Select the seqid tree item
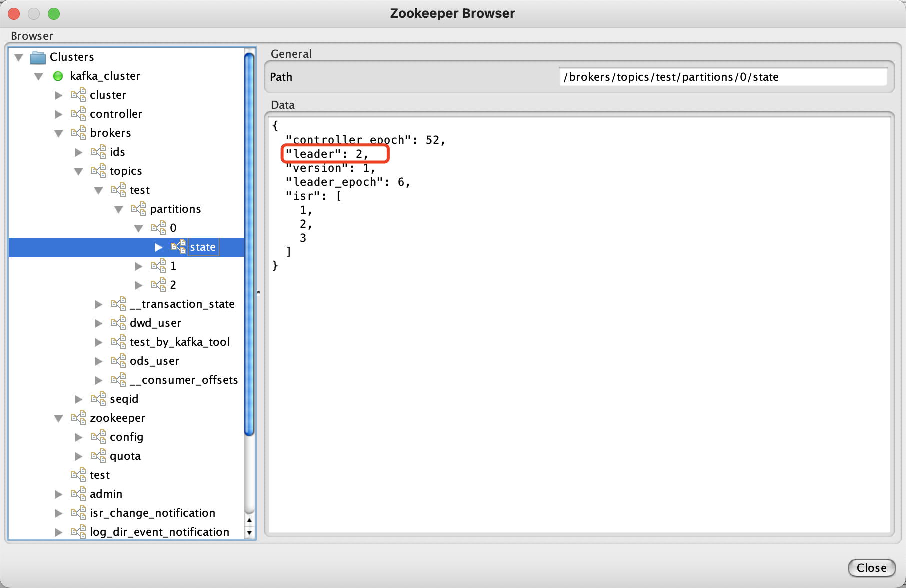906x588 pixels. tap(124, 399)
